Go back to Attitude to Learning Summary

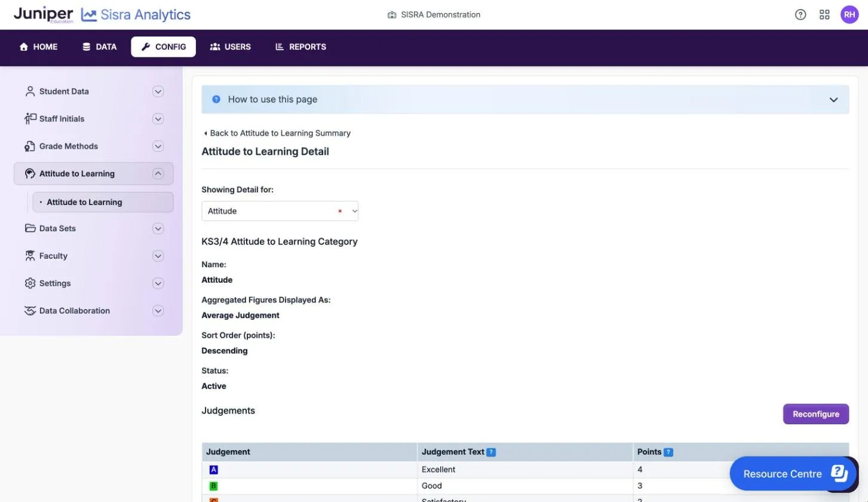click(x=277, y=133)
